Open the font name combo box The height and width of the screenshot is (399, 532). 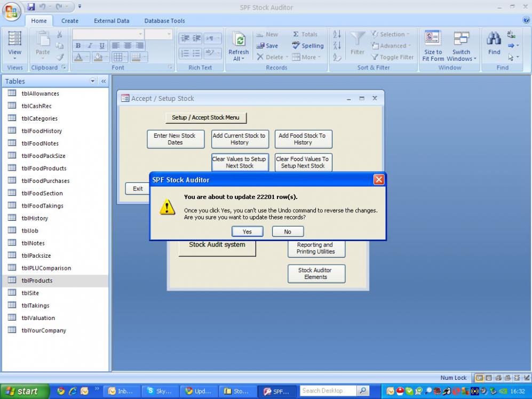point(108,34)
